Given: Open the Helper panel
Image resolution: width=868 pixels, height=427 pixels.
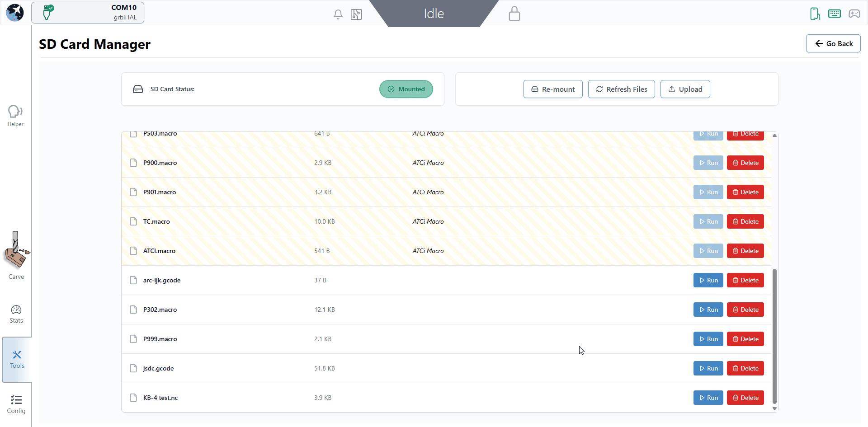Looking at the screenshot, I should point(15,116).
